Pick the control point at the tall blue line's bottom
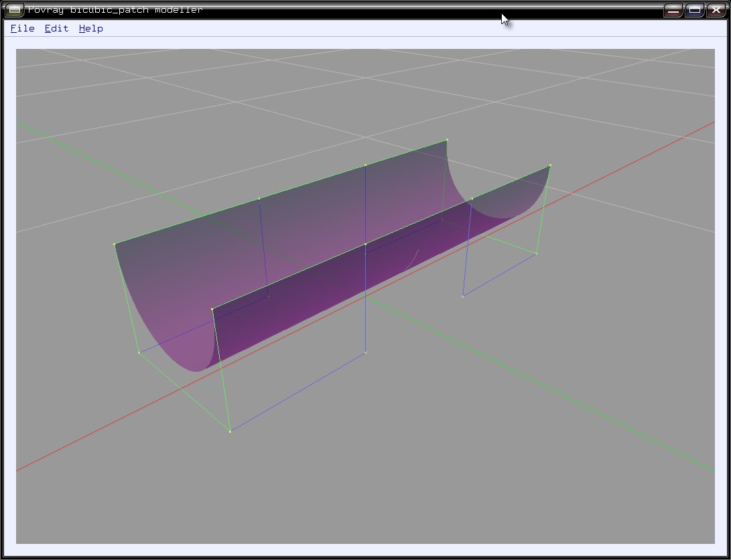This screenshot has height=560, width=731. pos(365,352)
